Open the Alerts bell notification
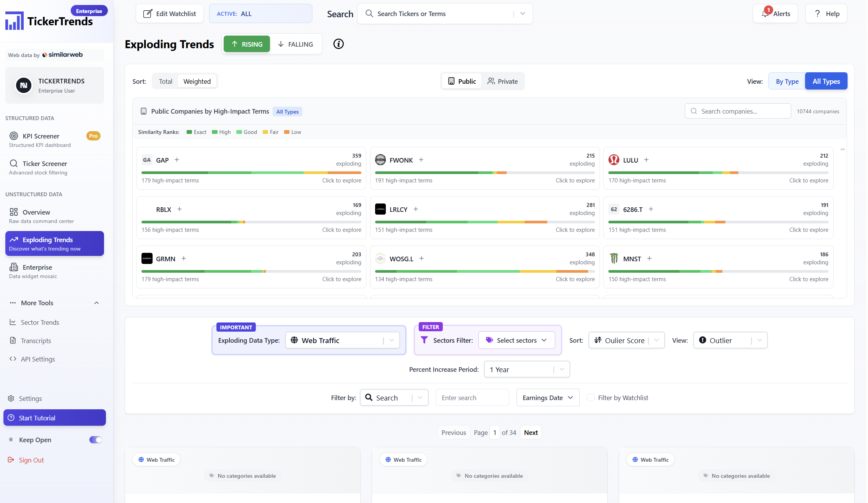 [x=765, y=13]
